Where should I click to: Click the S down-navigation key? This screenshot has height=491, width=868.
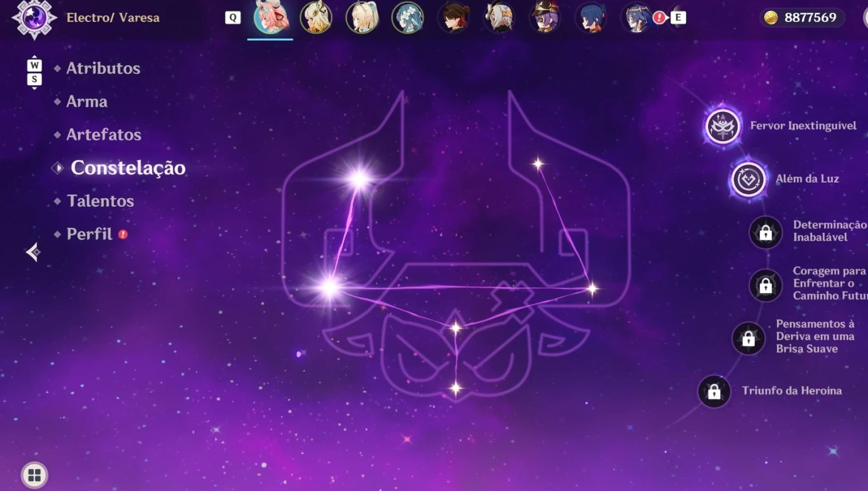[x=34, y=79]
